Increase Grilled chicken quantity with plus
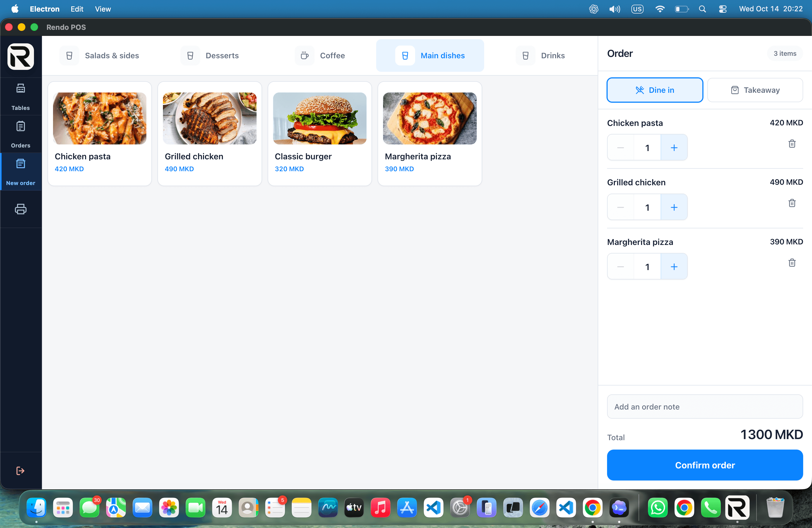 pos(674,207)
